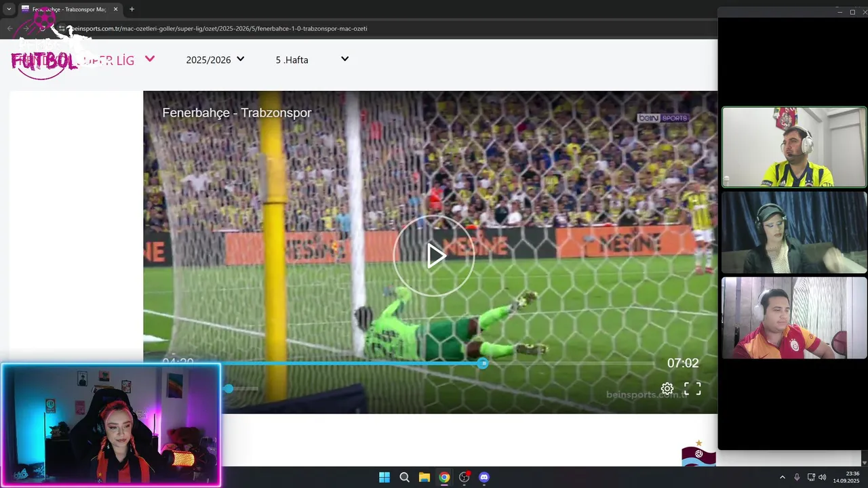This screenshot has width=868, height=488.
Task: Play the Fenerbahçe - Trabzonspor video
Action: click(x=434, y=256)
